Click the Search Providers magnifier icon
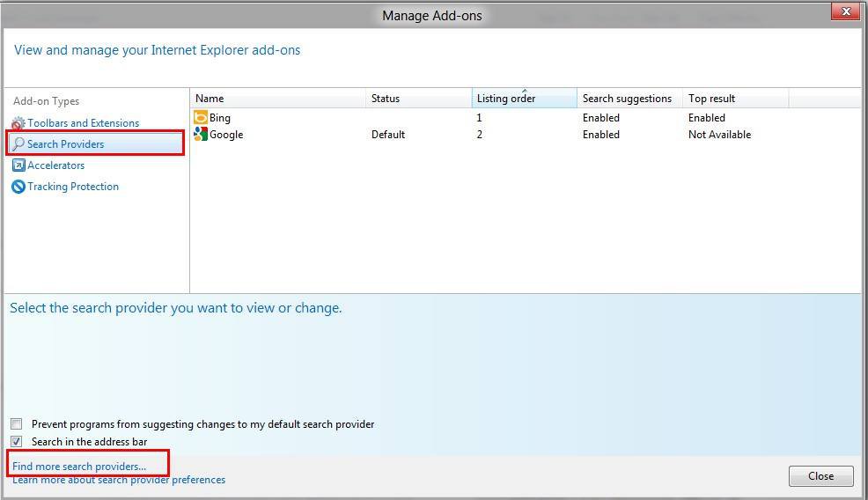Viewport: 868px width, 500px height. pyautogui.click(x=18, y=144)
